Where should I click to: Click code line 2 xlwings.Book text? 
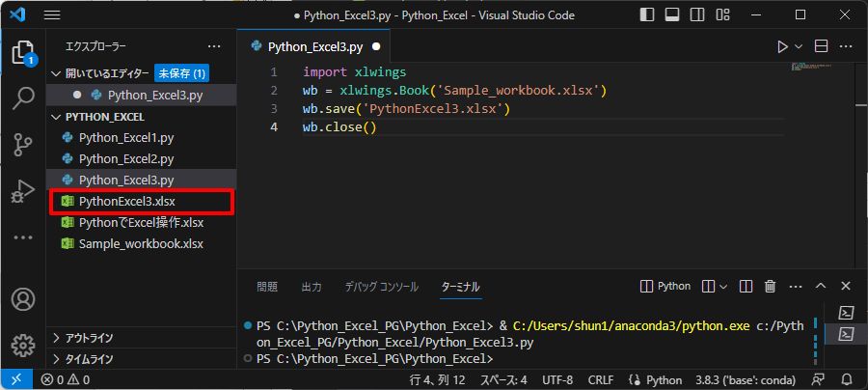point(385,91)
